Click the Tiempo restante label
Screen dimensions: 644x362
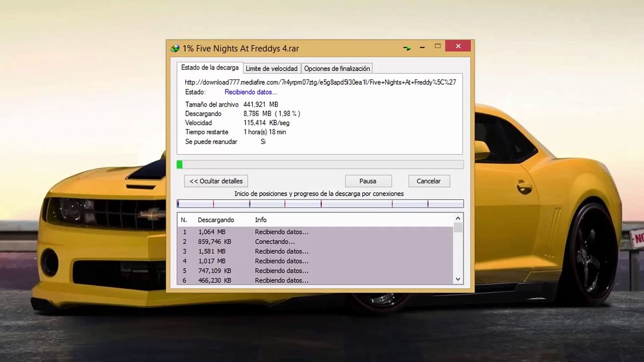(207, 132)
